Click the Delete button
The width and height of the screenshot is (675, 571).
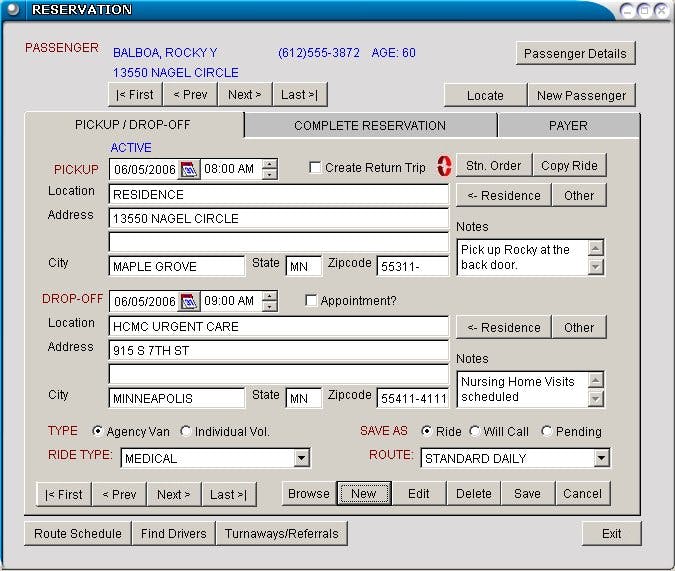474,493
